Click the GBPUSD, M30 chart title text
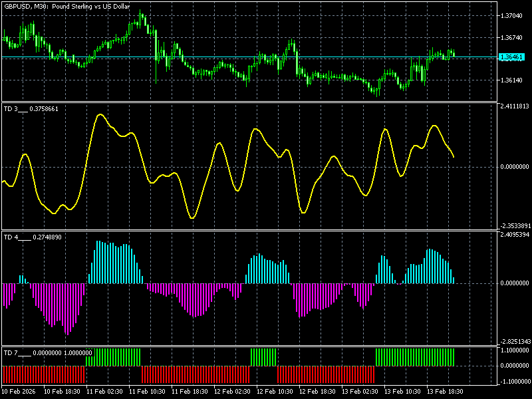532x399 pixels. (66, 6)
